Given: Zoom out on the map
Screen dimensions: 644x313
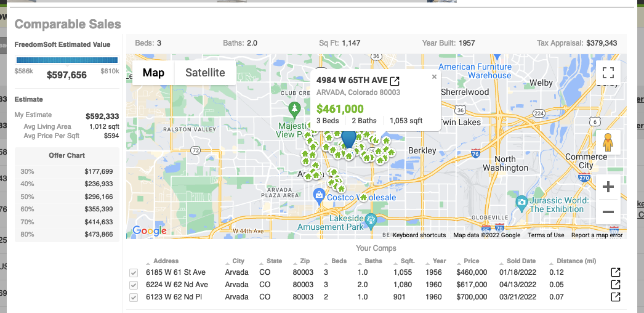Looking at the screenshot, I should 608,212.
